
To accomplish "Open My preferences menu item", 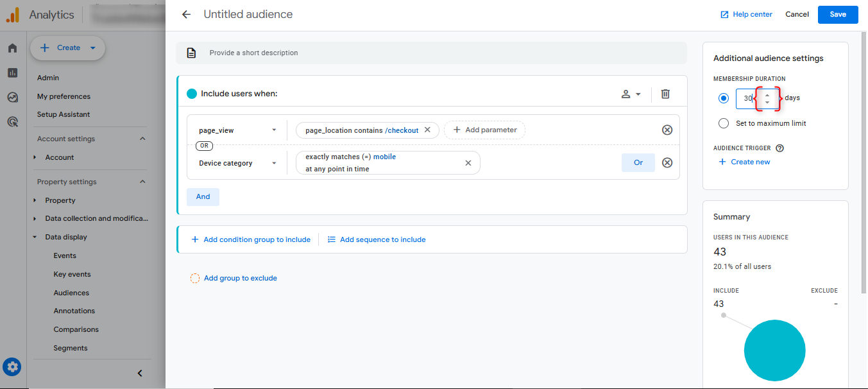I will [64, 96].
